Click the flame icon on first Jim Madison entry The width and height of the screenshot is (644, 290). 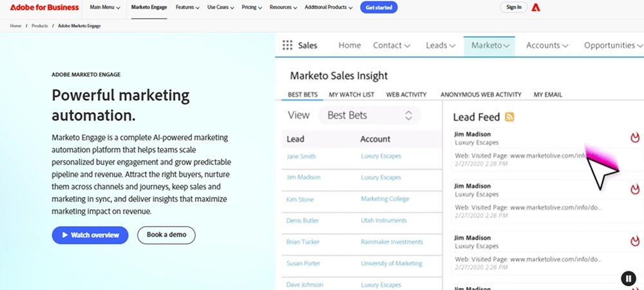click(634, 138)
